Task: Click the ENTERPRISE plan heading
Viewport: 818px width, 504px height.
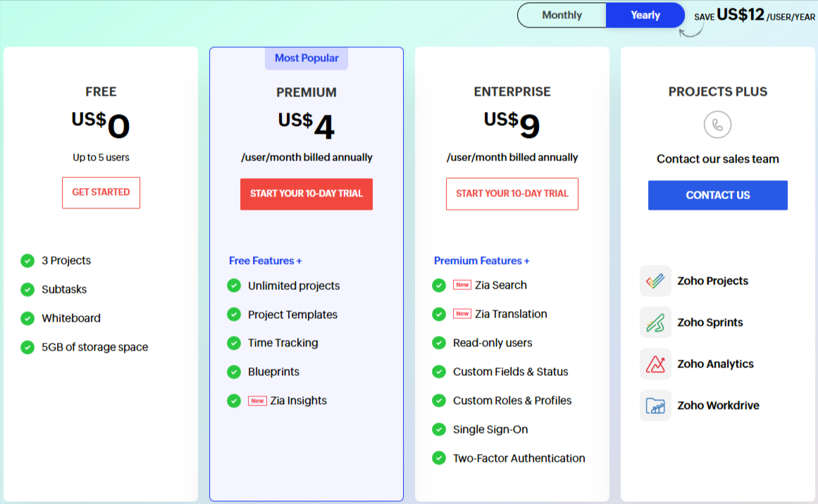Action: (512, 92)
